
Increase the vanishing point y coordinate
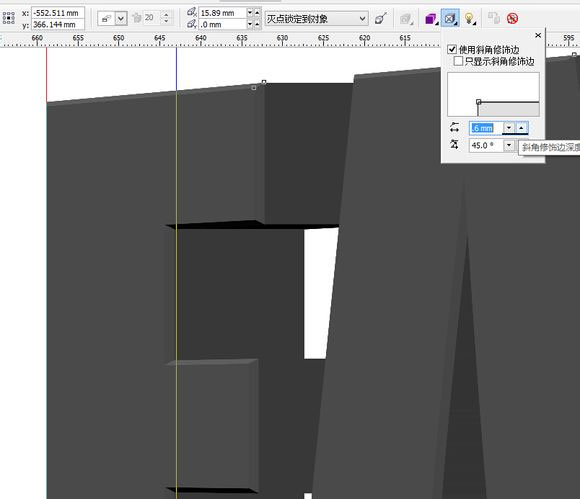[x=257, y=24]
